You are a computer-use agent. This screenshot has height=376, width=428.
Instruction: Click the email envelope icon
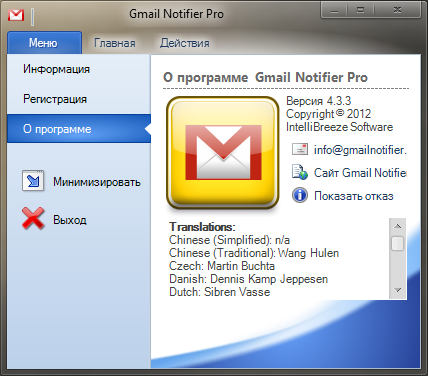[x=300, y=149]
